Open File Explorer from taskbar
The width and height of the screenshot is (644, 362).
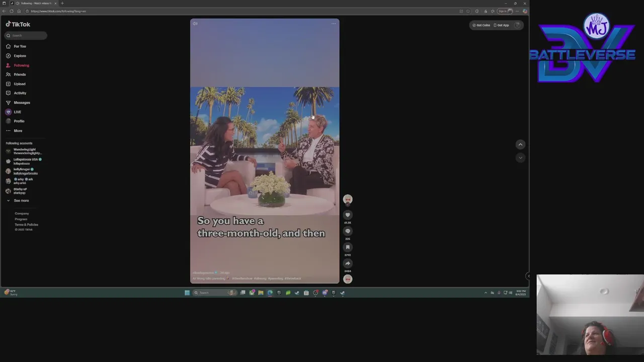point(261,293)
